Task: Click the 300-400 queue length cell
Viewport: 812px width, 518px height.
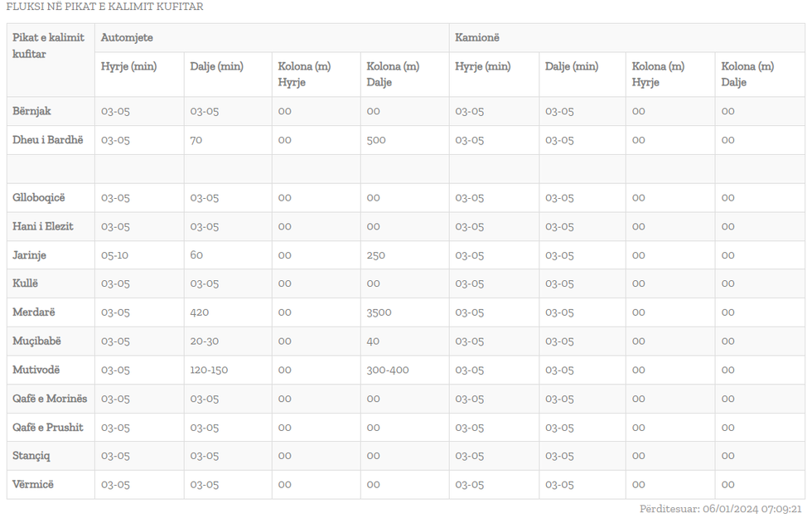Action: 388,370
